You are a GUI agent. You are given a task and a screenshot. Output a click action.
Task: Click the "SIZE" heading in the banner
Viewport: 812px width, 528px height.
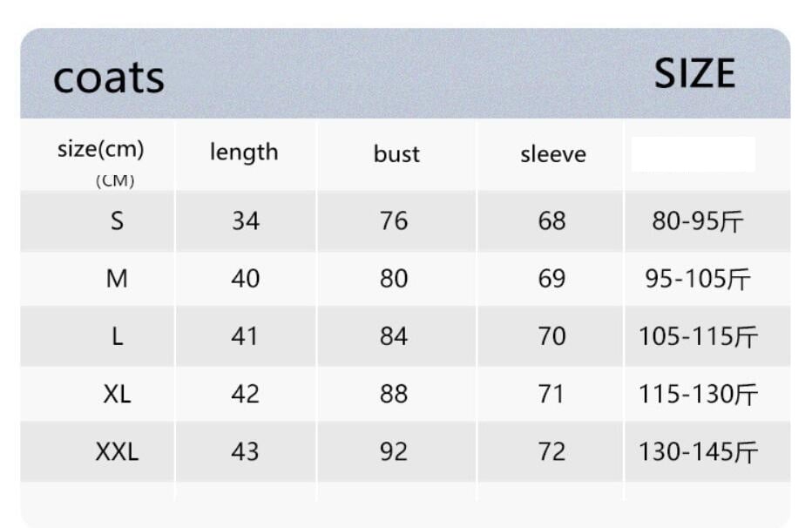694,75
